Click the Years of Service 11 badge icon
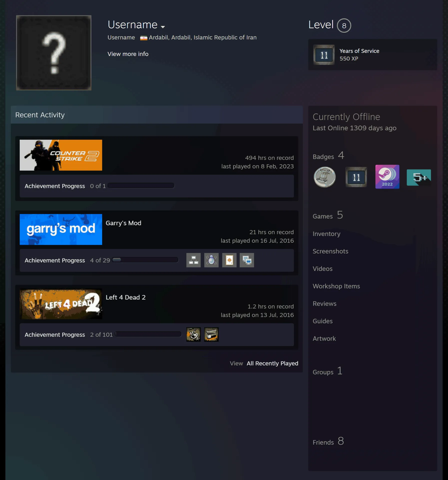The height and width of the screenshot is (480, 448). [x=324, y=55]
